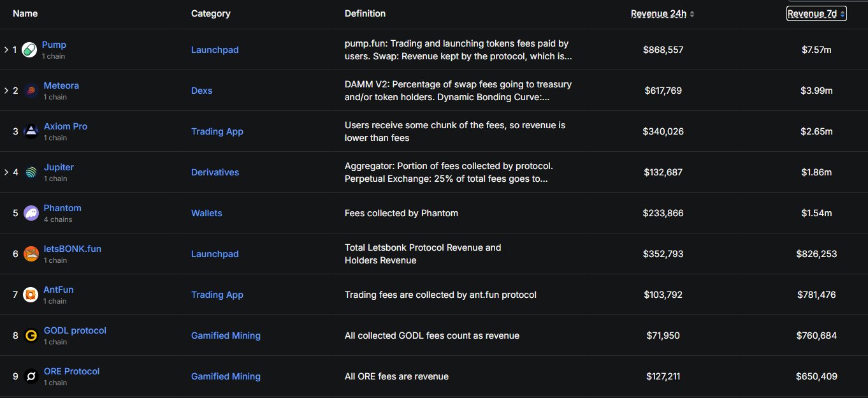Open the Dexs category link
868x398 pixels.
201,91
